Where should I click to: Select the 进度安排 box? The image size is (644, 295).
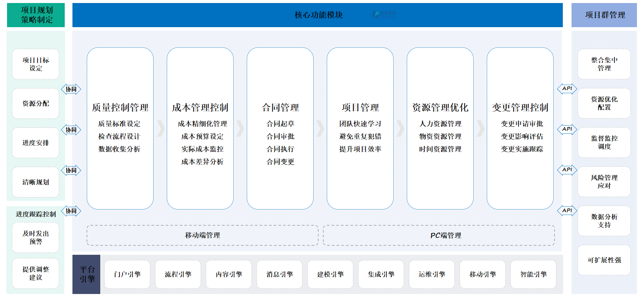[x=36, y=142]
